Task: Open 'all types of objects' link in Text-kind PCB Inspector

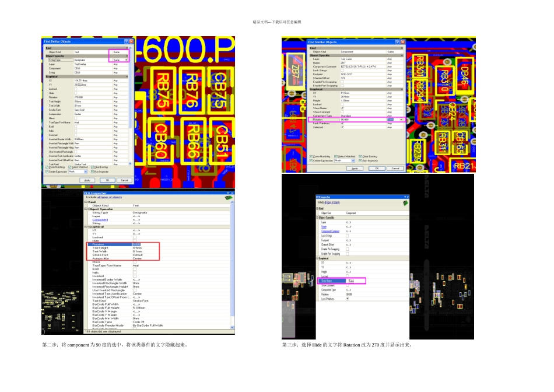Action: coord(110,197)
